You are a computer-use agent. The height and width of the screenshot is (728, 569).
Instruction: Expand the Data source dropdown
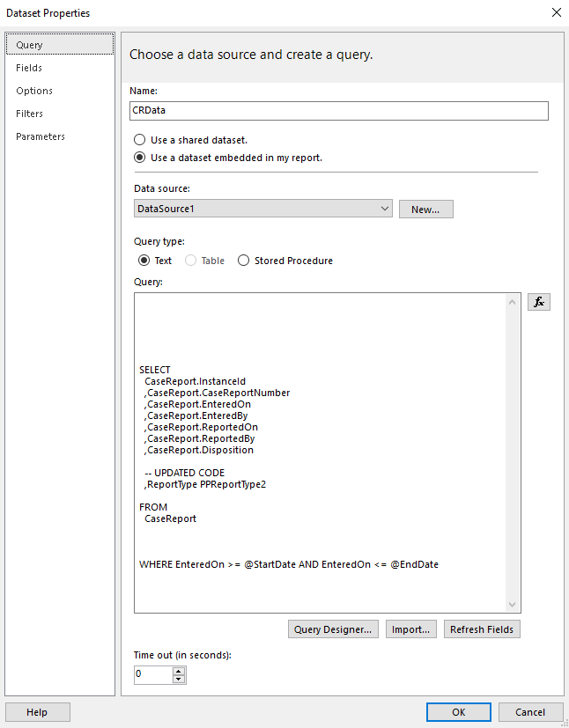[x=385, y=209]
